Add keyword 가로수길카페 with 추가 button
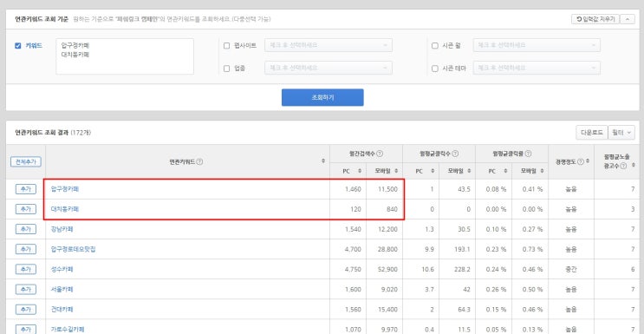This screenshot has width=644, height=334. (x=25, y=329)
